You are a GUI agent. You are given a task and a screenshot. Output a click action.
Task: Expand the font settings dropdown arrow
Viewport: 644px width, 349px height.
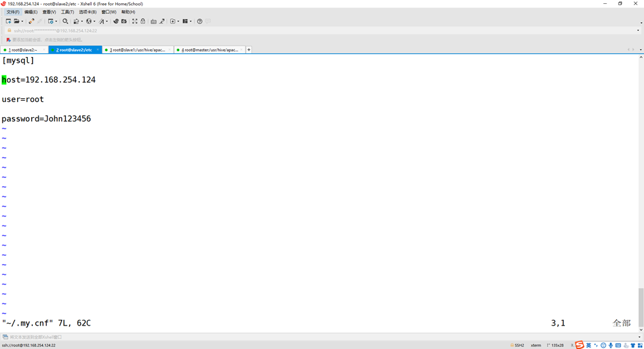click(107, 22)
